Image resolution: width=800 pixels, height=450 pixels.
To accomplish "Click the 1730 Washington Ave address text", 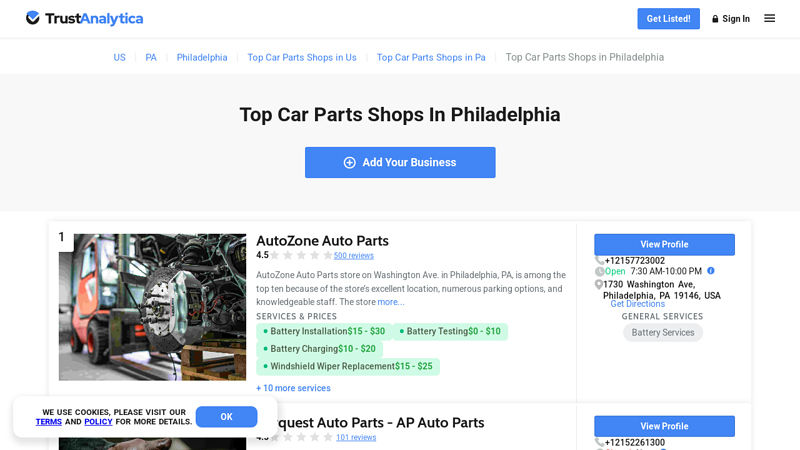I will [x=662, y=290].
